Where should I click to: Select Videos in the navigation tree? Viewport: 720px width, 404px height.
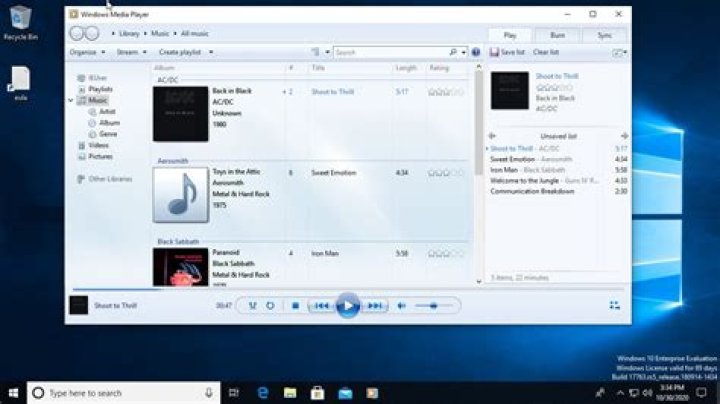click(x=98, y=145)
